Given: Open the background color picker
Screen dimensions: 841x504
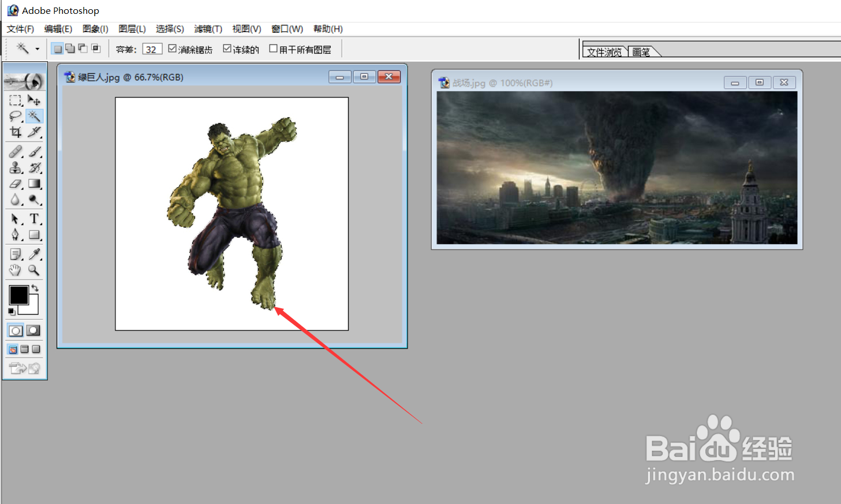Looking at the screenshot, I should point(32,308).
